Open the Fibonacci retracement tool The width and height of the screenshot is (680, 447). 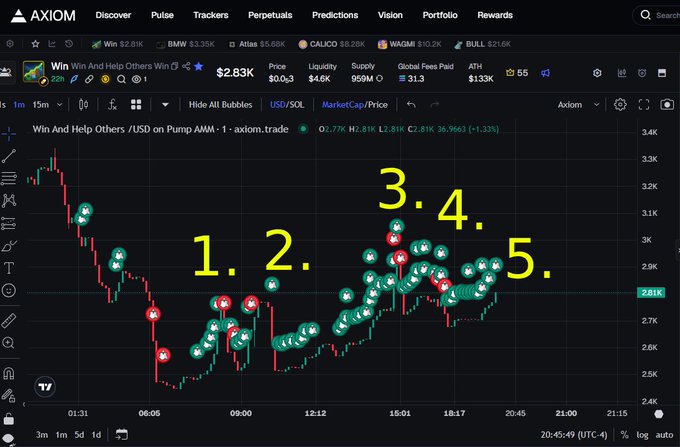pos(9,178)
